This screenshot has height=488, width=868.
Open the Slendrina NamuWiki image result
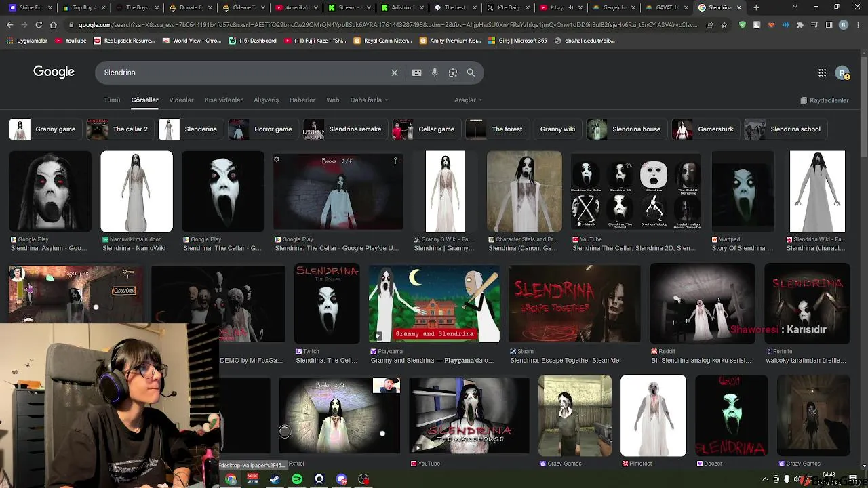point(136,192)
